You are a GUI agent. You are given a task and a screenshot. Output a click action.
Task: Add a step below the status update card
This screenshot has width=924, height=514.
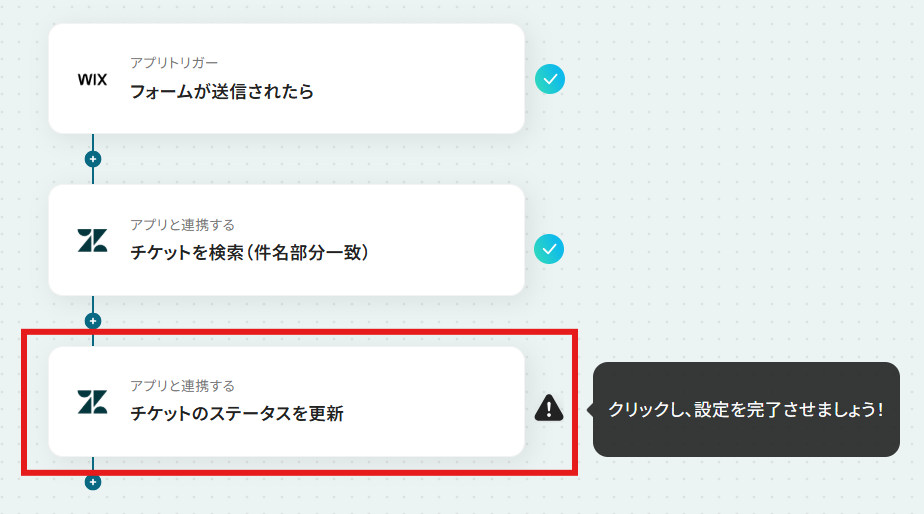pyautogui.click(x=93, y=482)
